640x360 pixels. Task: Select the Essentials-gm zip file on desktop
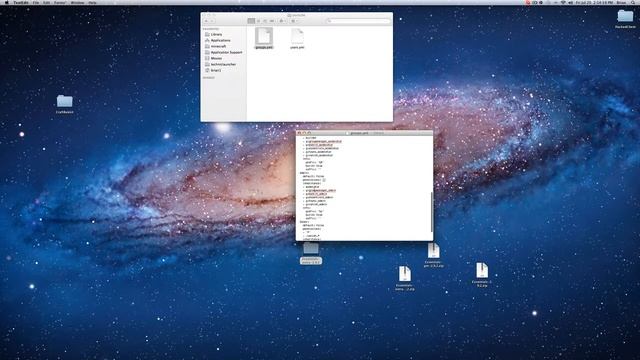(x=433, y=255)
